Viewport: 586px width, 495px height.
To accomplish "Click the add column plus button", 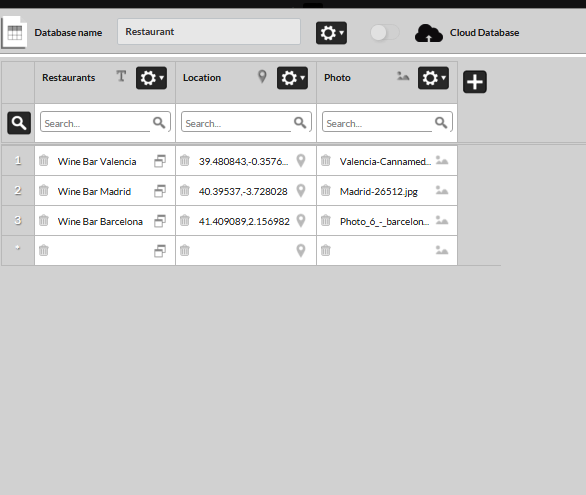I will click(x=475, y=81).
